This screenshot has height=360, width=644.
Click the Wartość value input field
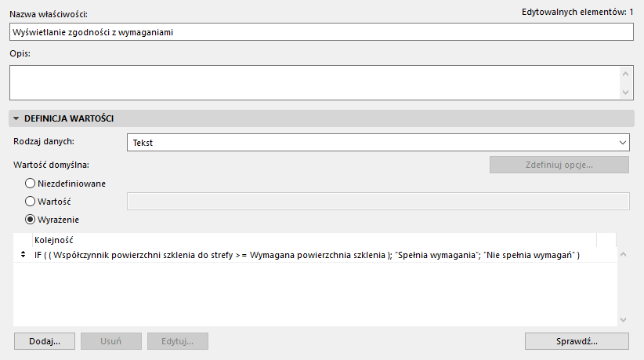click(378, 202)
